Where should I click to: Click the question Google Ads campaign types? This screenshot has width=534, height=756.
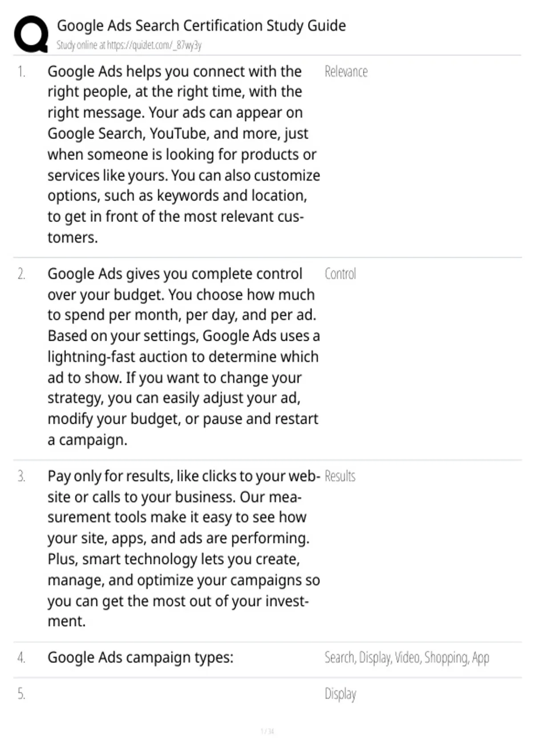tap(141, 658)
